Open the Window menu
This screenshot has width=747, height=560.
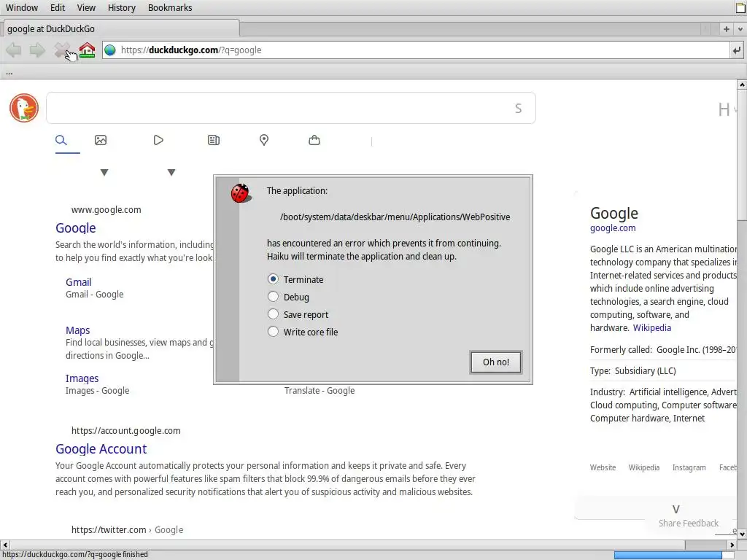22,7
